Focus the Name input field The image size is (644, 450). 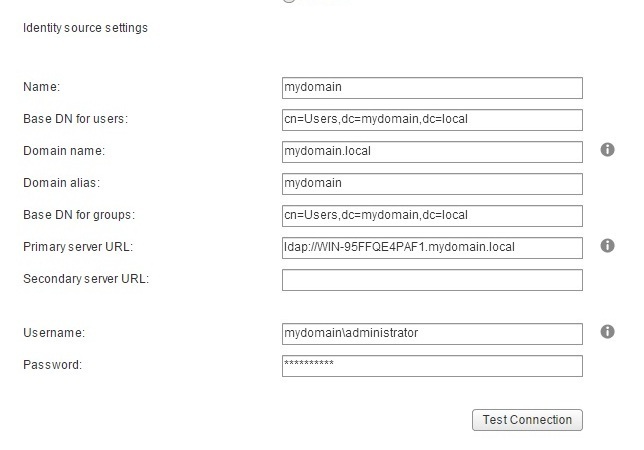coord(432,88)
